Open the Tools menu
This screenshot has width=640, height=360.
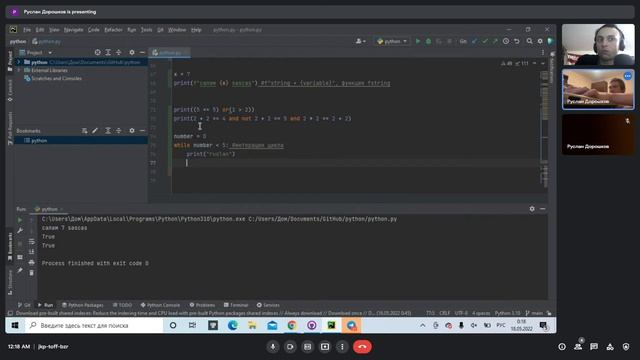(146, 30)
